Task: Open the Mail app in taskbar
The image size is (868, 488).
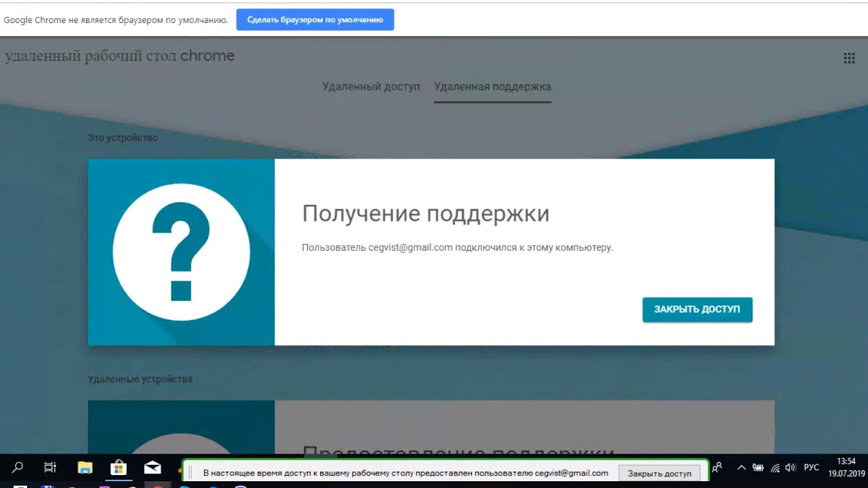Action: tap(153, 468)
